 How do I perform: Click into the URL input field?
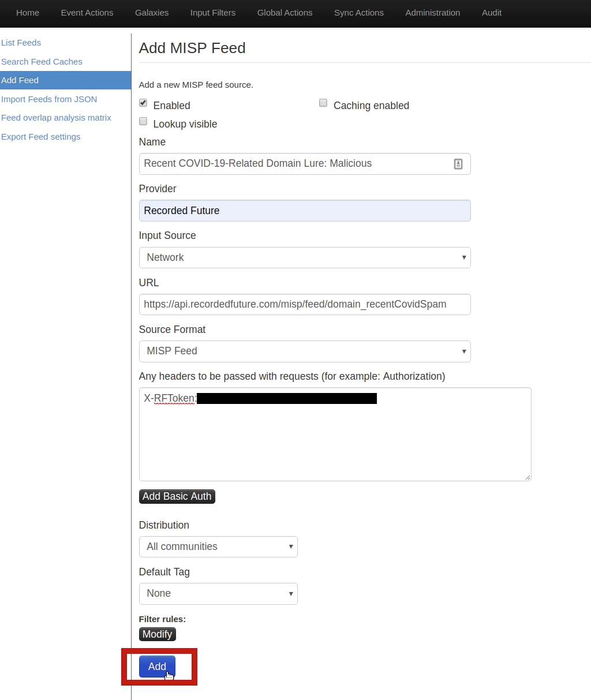click(x=304, y=304)
